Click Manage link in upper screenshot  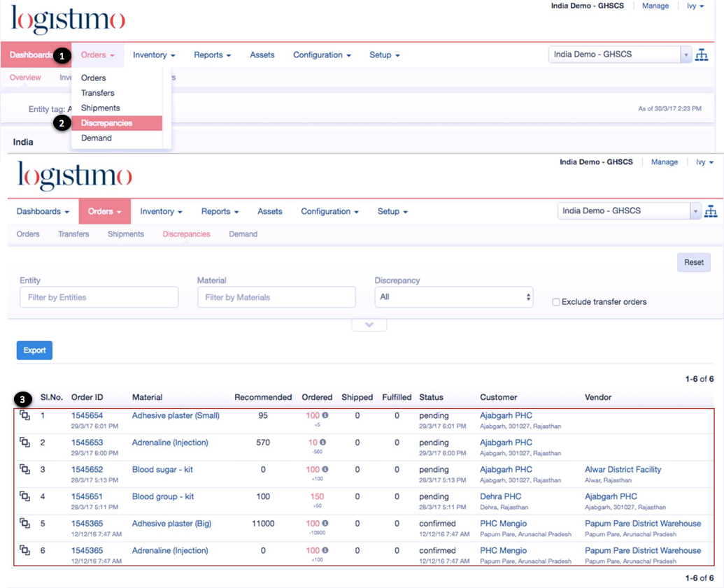tap(655, 6)
